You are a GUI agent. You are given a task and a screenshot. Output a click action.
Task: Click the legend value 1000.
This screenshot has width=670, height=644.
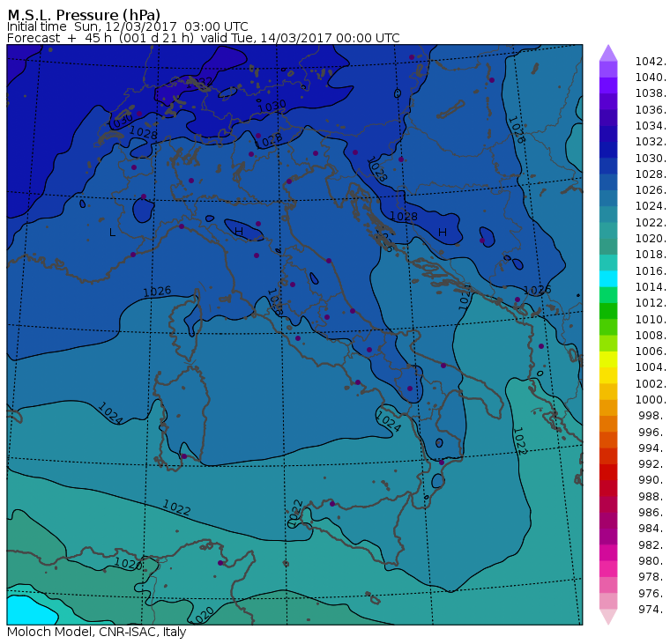point(651,400)
